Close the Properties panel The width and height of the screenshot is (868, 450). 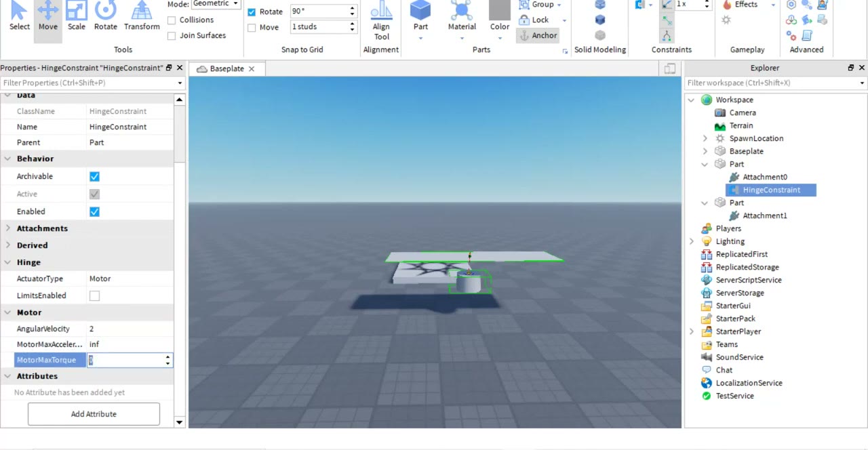pyautogui.click(x=180, y=68)
